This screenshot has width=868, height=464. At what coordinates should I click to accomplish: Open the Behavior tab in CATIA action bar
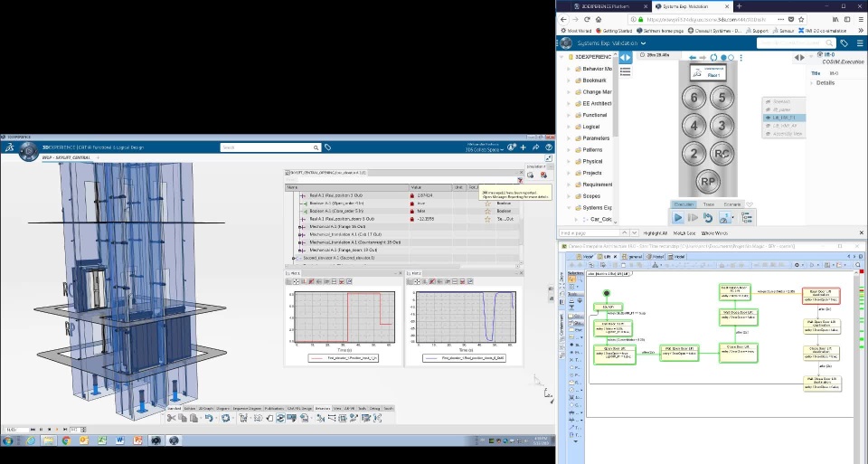[323, 409]
